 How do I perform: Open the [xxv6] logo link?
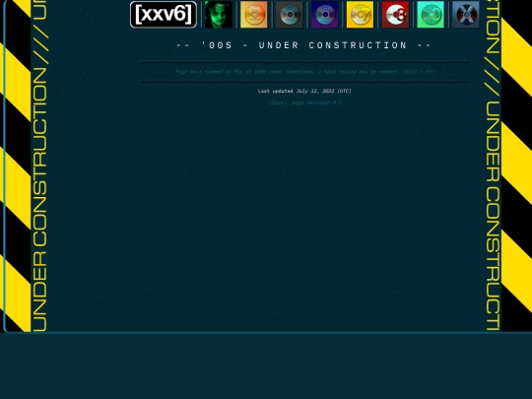(x=164, y=14)
